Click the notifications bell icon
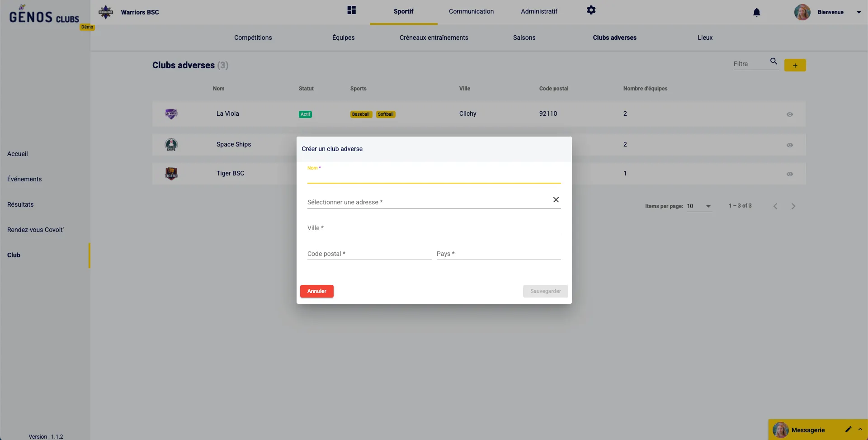Viewport: 868px width, 440px height. point(756,12)
